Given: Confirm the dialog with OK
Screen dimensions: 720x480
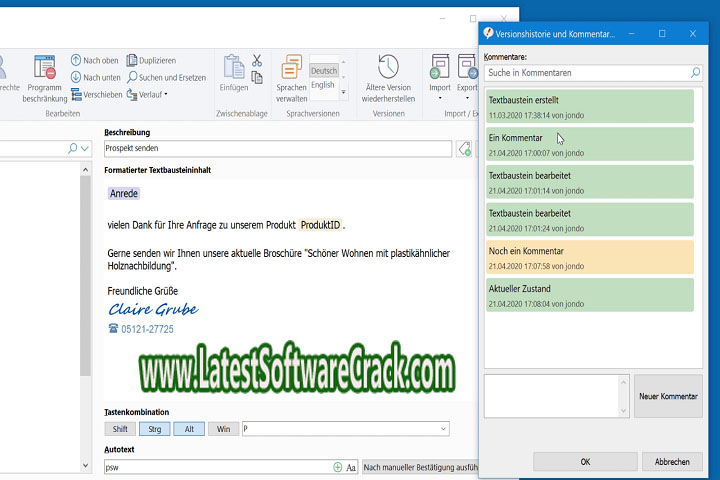Looking at the screenshot, I should (585, 462).
